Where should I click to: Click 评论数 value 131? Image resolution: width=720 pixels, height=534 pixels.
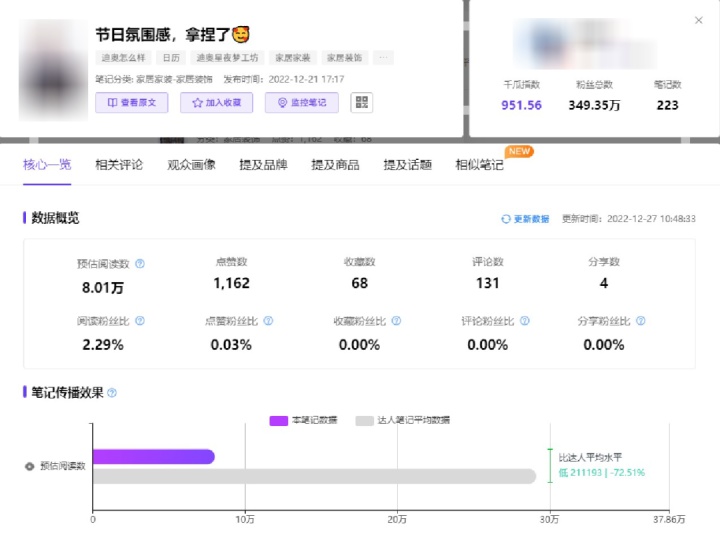pos(488,283)
